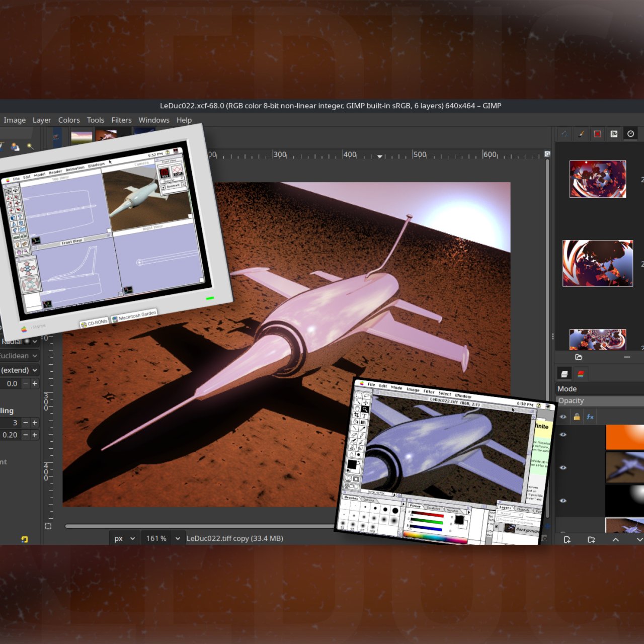Select the Document History clock tab
The width and height of the screenshot is (644, 644).
tap(630, 134)
